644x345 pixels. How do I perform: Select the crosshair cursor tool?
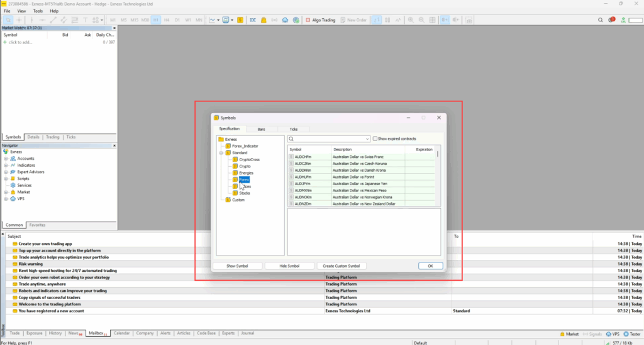[19, 20]
